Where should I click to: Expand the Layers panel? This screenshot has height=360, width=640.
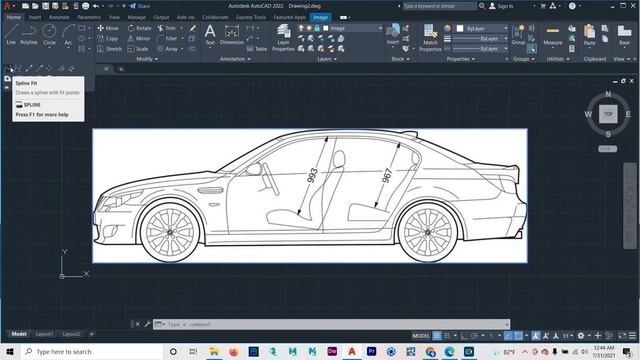327,59
